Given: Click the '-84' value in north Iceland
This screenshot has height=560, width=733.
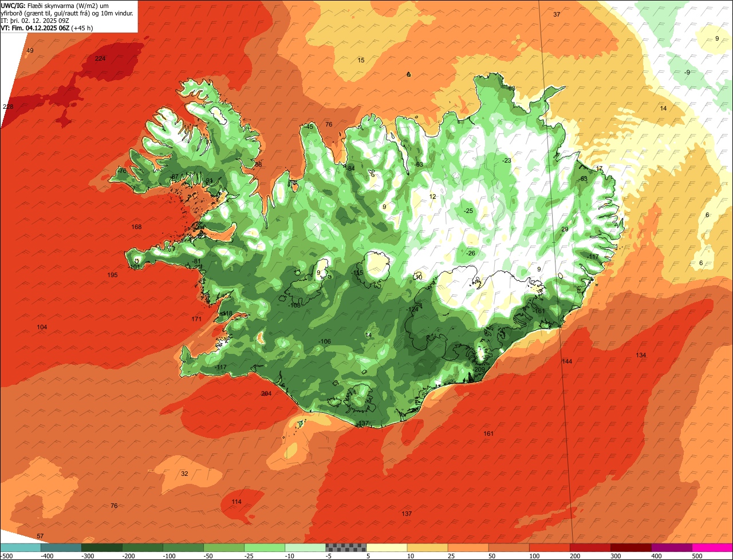Looking at the screenshot, I should click(350, 168).
